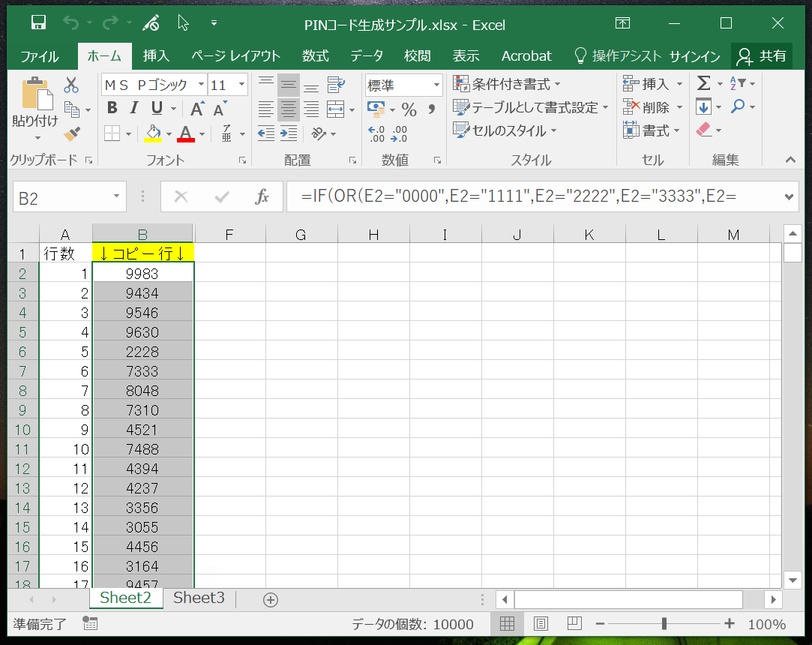Click the Insert Function fx icon
Viewport: 812px width, 645px height.
(x=262, y=196)
